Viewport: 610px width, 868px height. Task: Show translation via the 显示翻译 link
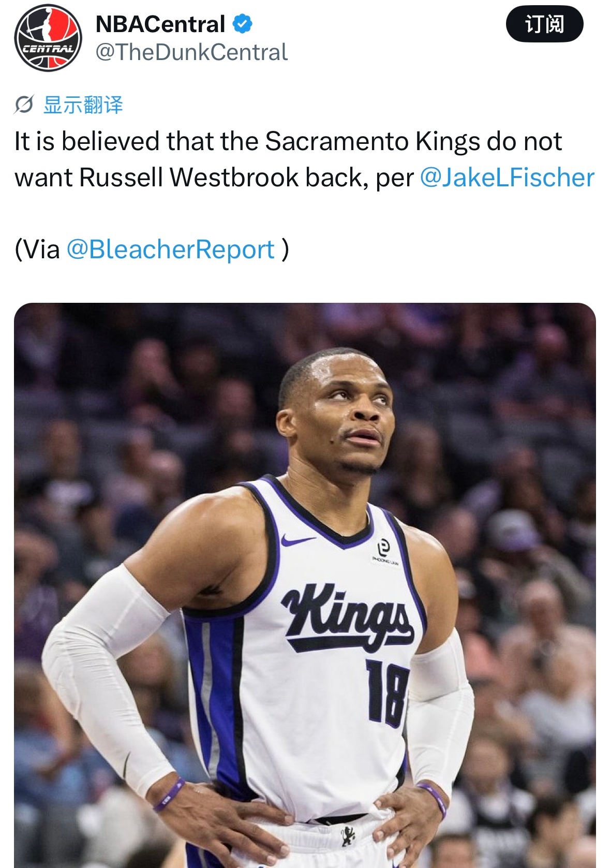click(83, 105)
